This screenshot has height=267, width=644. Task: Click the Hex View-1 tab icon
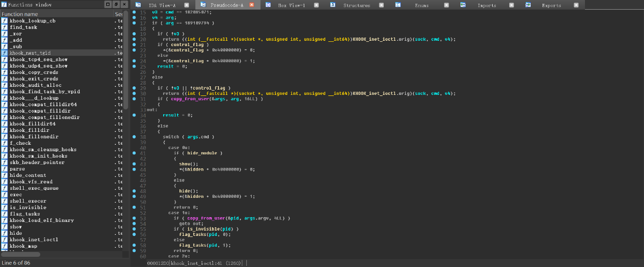click(268, 5)
